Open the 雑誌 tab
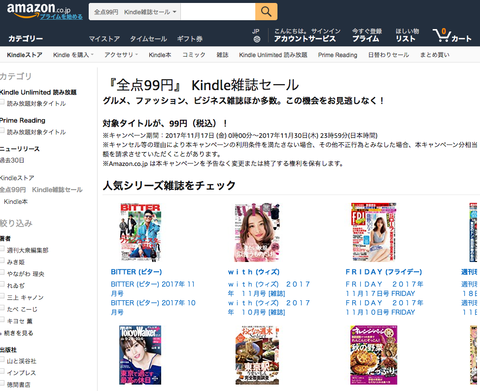This screenshot has height=391, width=480. [x=222, y=55]
